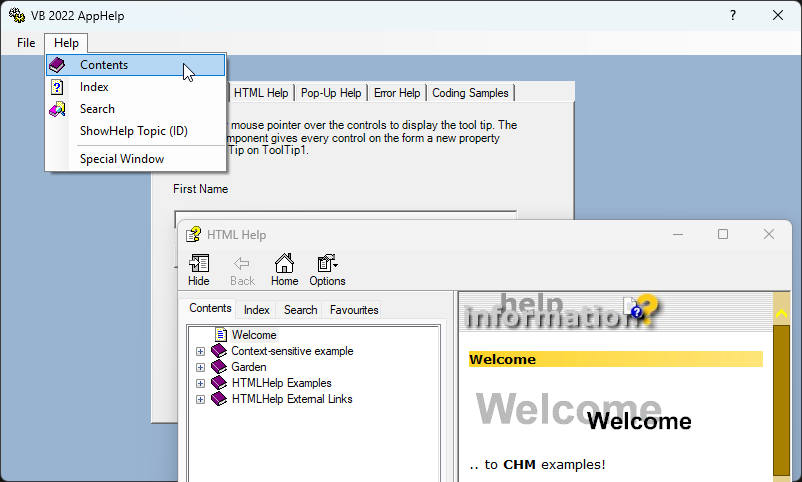Minimize the HTML Help window
Screen dimensions: 802x482
(678, 234)
